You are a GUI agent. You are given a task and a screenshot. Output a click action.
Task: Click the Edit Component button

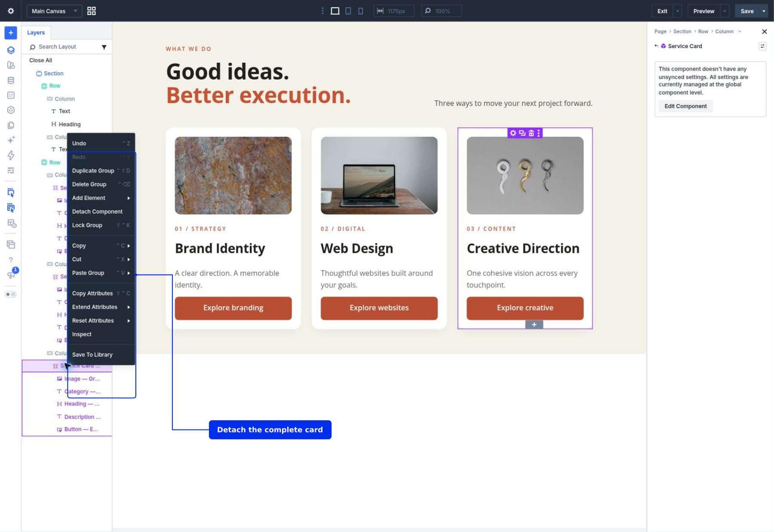click(685, 106)
